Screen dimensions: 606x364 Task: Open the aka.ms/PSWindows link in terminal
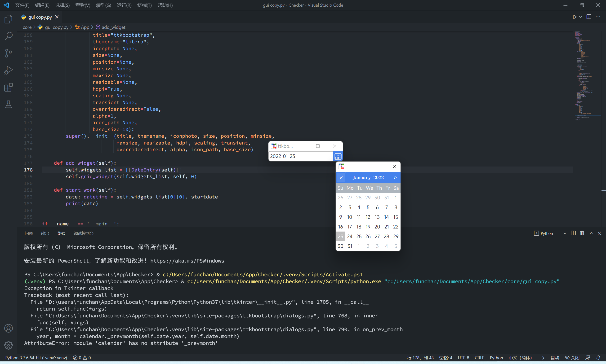(x=187, y=261)
